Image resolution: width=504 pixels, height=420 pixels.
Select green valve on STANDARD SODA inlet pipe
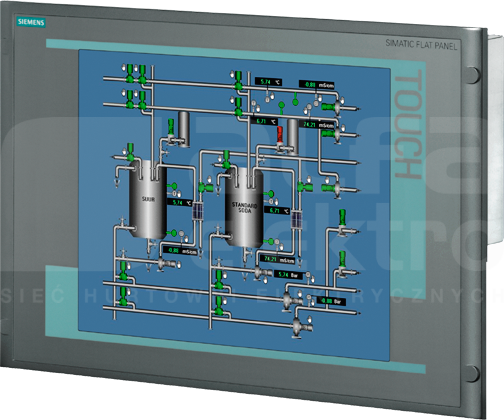coord(226,160)
